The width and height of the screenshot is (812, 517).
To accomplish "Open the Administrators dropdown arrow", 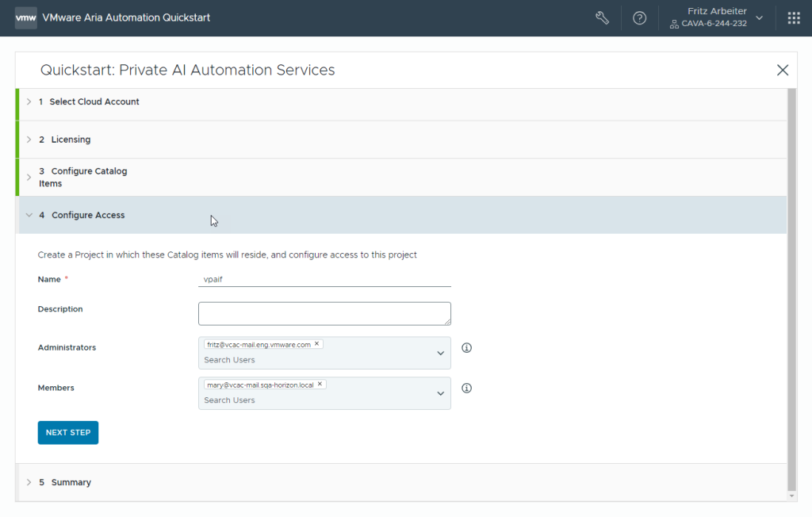I will (x=441, y=353).
